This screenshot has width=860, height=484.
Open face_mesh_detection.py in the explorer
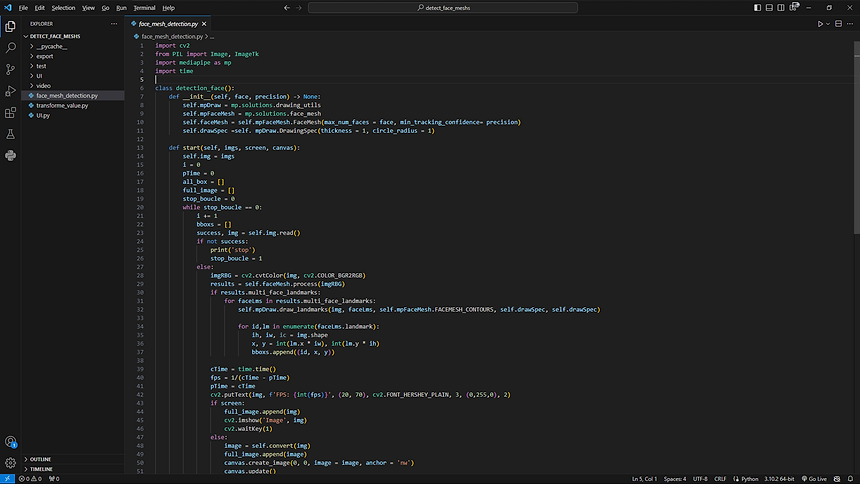click(73, 95)
